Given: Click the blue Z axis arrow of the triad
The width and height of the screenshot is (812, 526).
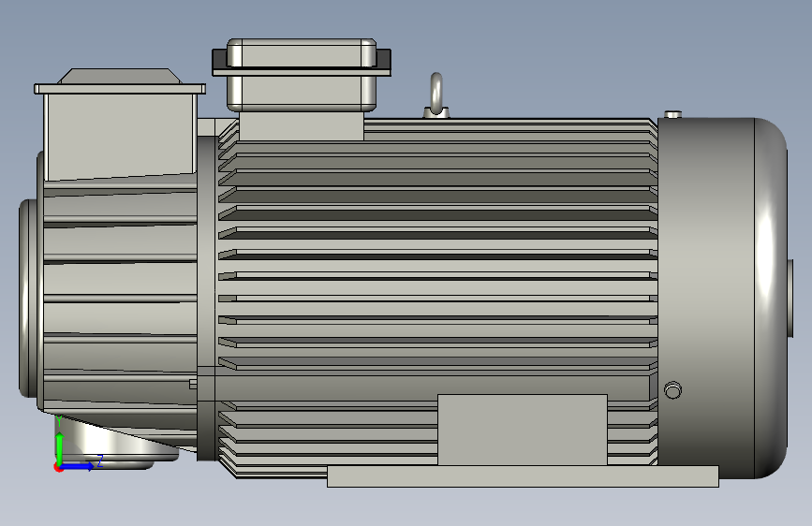Looking at the screenshot, I should (78, 466).
